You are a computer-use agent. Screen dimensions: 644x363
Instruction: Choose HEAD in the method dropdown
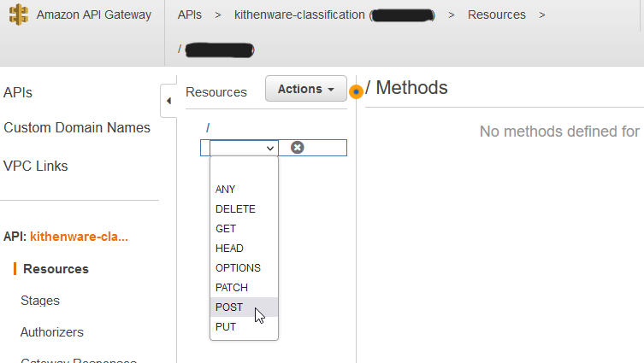pos(244,249)
